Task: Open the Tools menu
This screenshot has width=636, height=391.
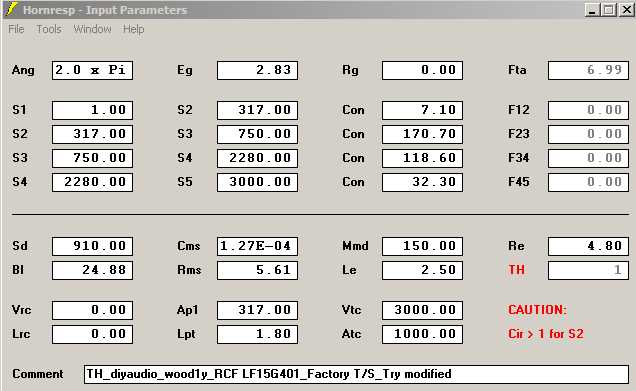Action: (49, 29)
